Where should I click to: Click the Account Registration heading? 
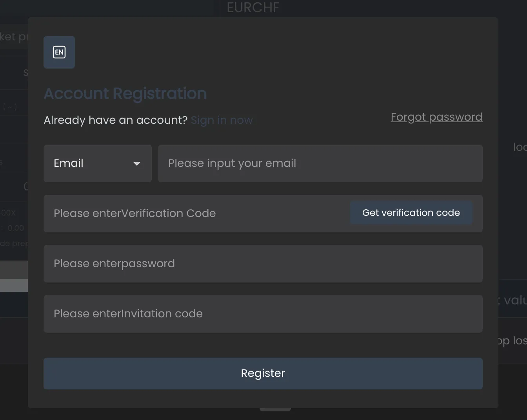[125, 93]
